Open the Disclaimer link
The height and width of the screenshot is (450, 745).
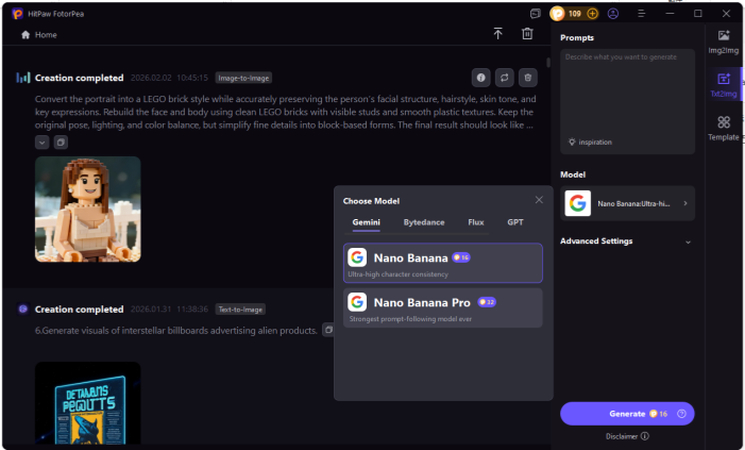coord(621,436)
